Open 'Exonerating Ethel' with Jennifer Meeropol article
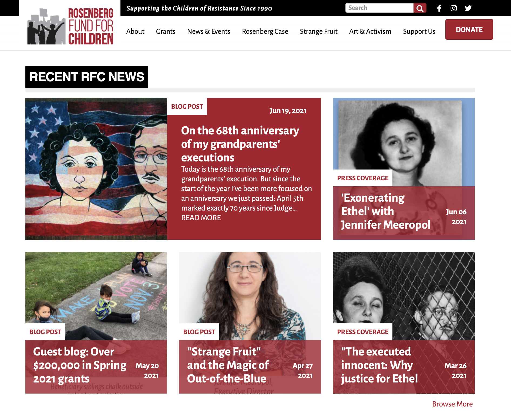511x420 pixels. 386,211
